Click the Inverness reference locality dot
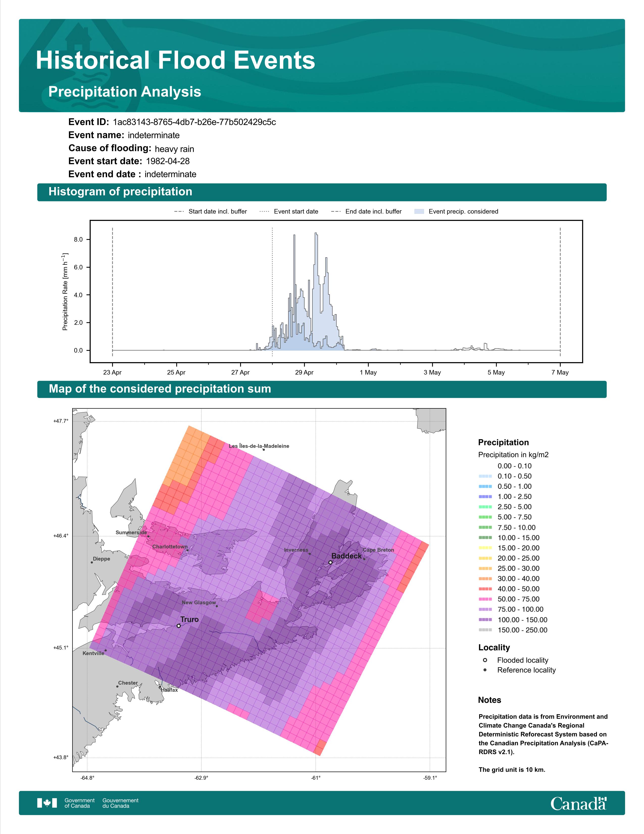The width and height of the screenshot is (644, 834). [x=310, y=554]
